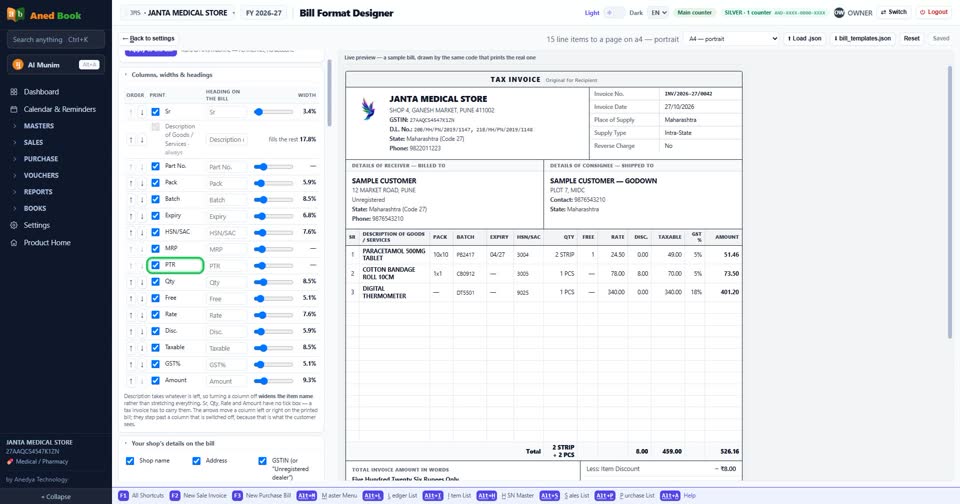Click the Reset button
Screen dimensions: 960x504
click(912, 38)
